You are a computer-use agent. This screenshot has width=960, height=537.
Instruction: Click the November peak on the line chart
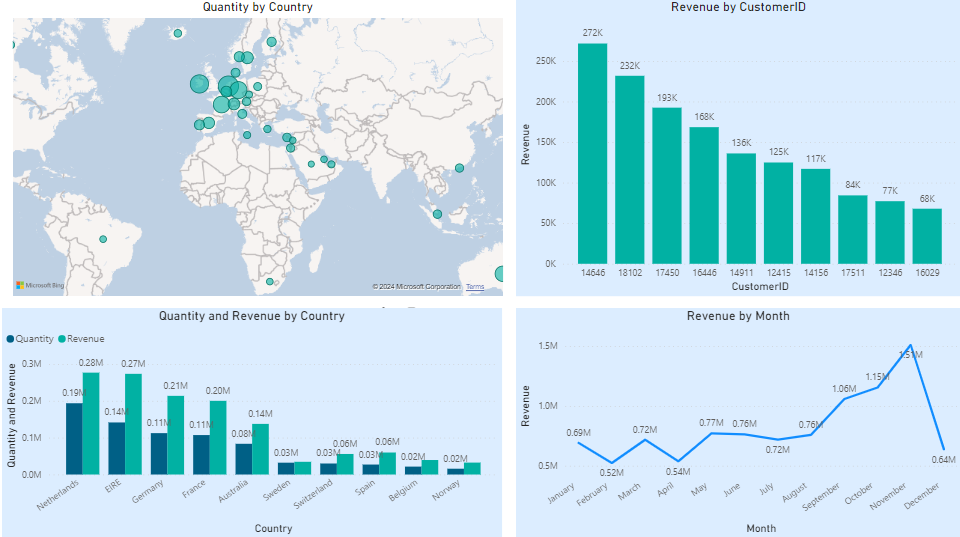coord(909,345)
